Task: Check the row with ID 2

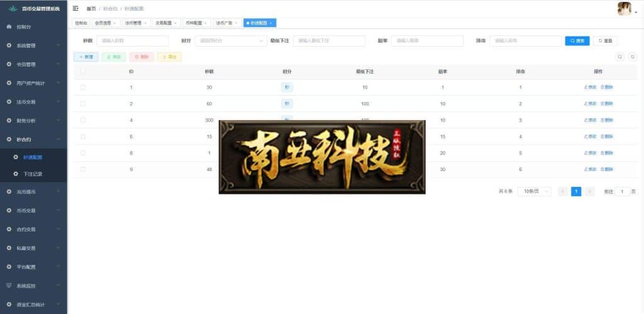Action: coord(83,104)
